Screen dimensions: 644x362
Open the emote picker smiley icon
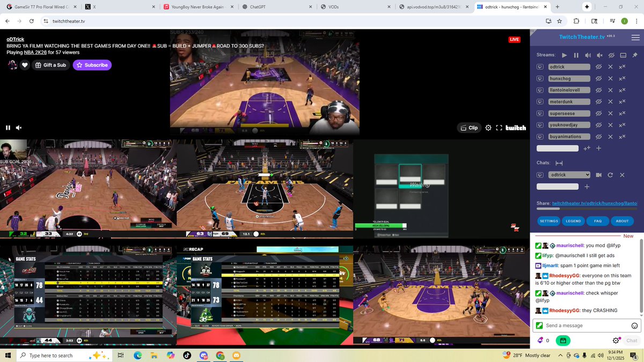634,326
